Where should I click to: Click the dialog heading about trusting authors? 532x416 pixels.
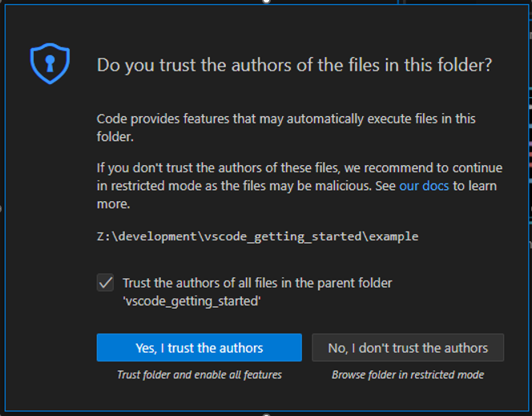coord(294,65)
